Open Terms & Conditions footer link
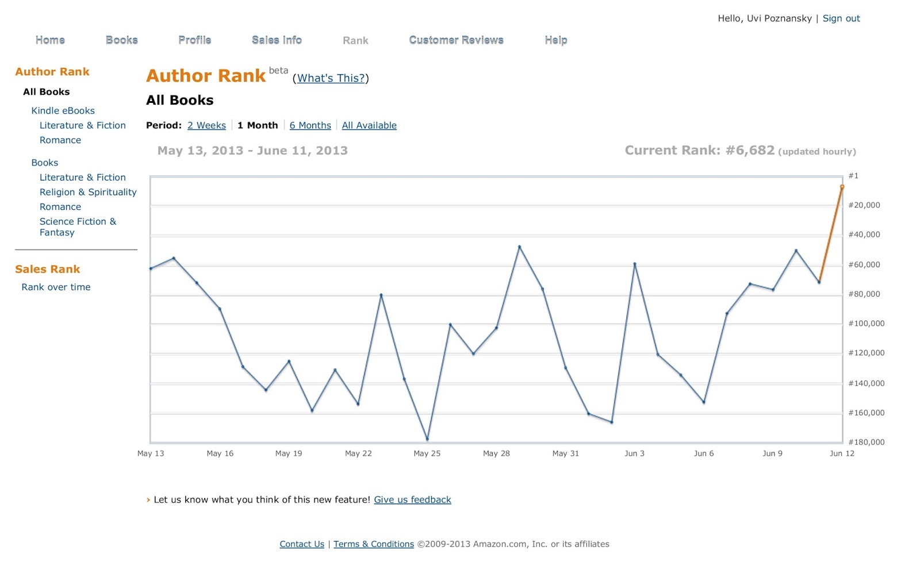Viewport: 920px width, 588px height. (x=374, y=544)
